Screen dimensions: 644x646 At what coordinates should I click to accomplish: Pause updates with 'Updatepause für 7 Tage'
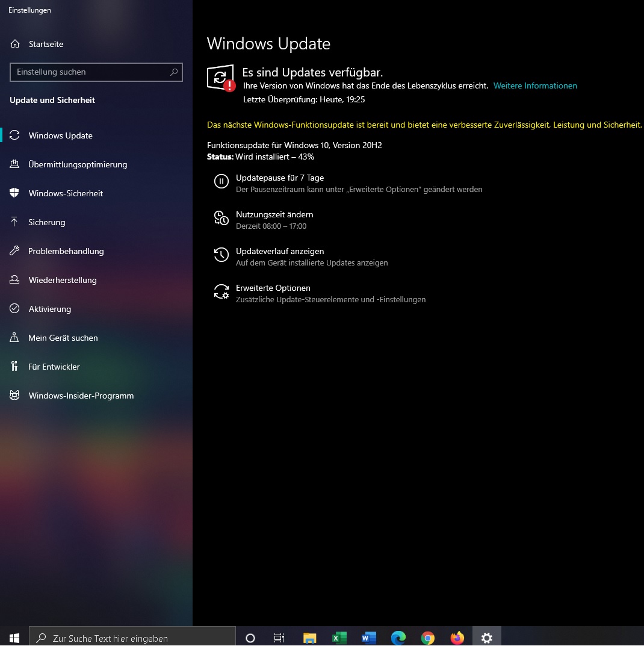(x=280, y=178)
